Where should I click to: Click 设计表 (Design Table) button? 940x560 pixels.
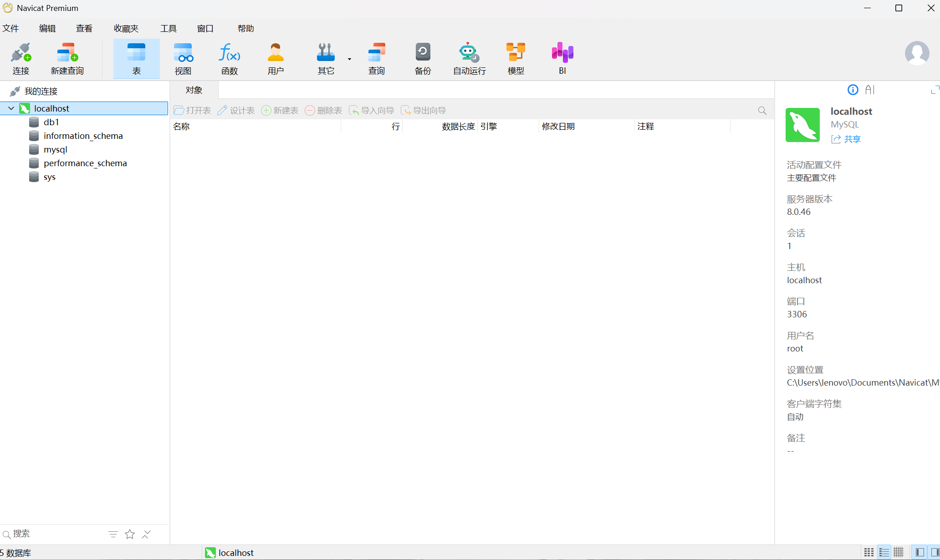pyautogui.click(x=236, y=110)
